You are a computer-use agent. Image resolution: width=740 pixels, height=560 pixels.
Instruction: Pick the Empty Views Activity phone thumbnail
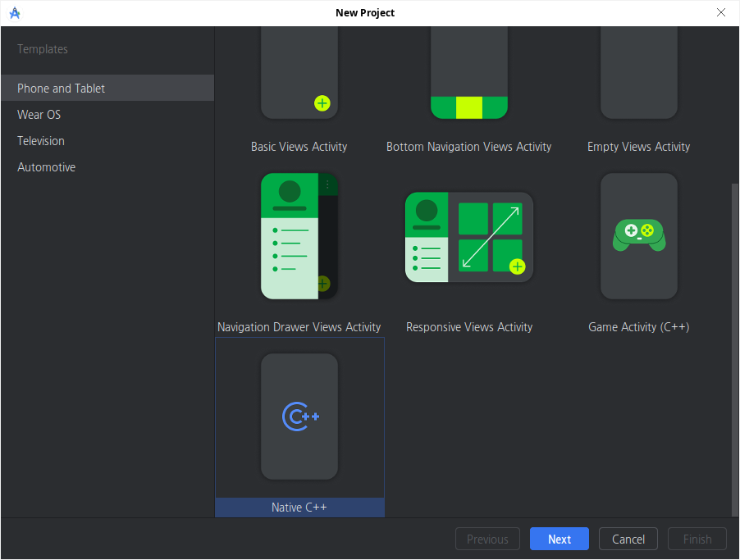pyautogui.click(x=639, y=73)
